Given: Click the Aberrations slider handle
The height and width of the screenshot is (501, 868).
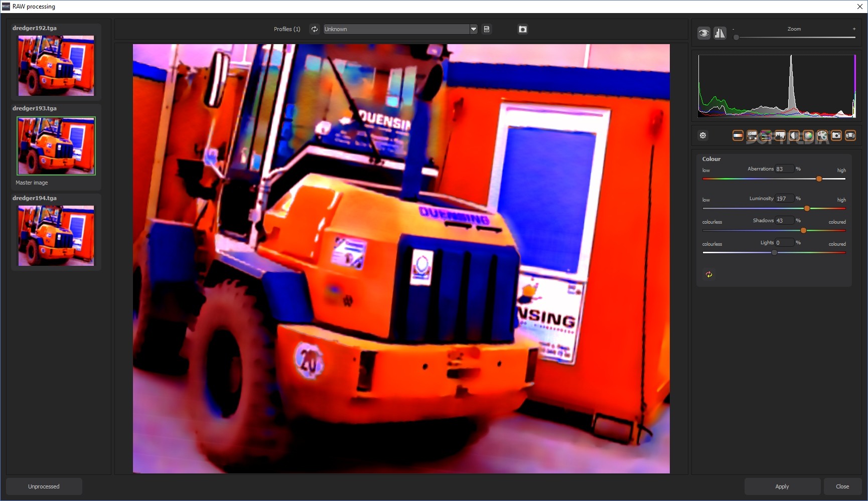Looking at the screenshot, I should coord(819,179).
